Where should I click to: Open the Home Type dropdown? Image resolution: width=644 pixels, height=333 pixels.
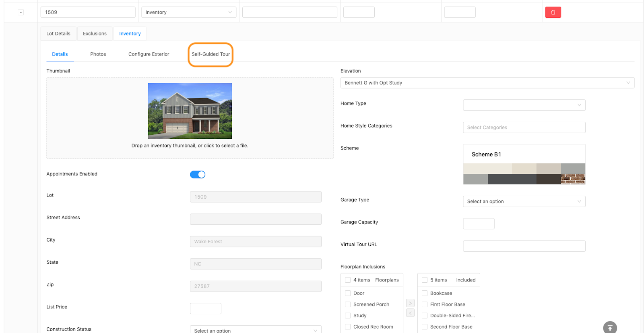tap(524, 105)
